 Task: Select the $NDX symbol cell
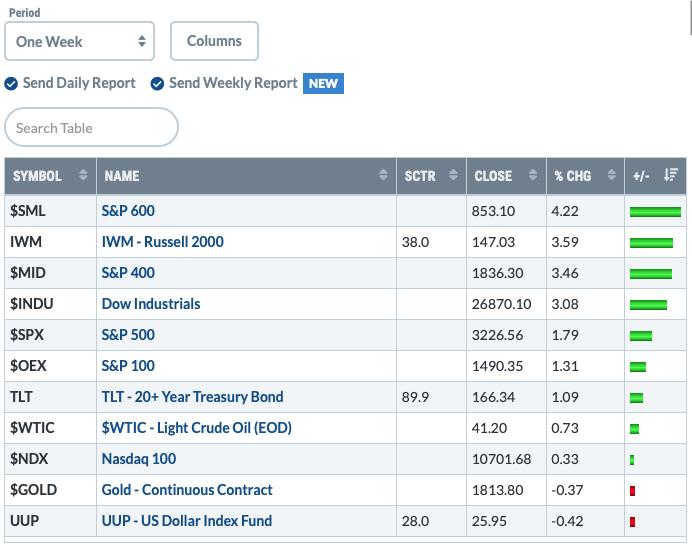[x=50, y=459]
